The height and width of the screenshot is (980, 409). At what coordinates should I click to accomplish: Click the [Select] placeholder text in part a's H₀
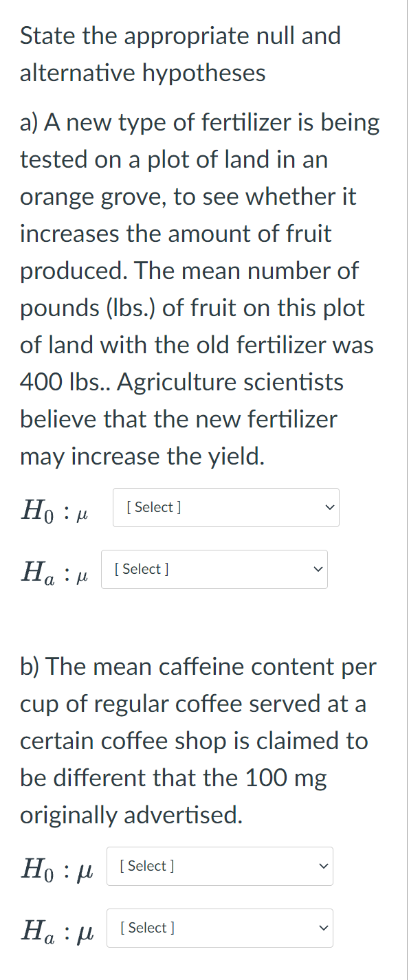coord(153,507)
